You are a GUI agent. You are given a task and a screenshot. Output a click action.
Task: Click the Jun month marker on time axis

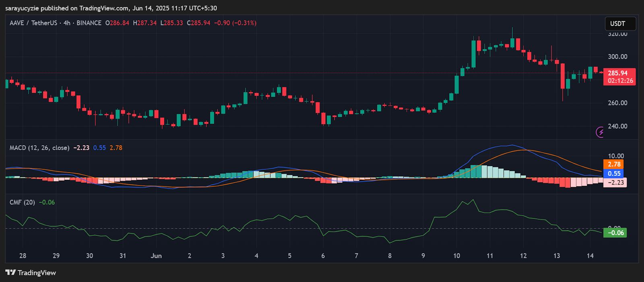[156, 256]
